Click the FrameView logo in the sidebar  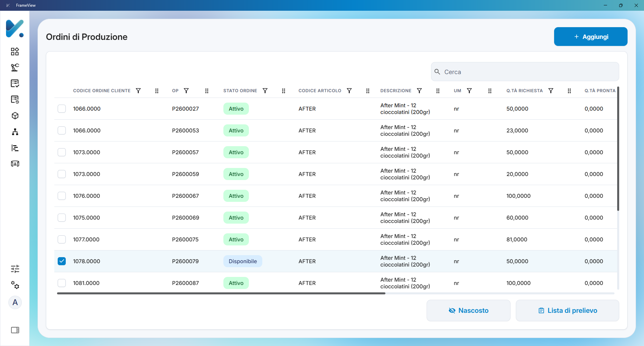15,28
